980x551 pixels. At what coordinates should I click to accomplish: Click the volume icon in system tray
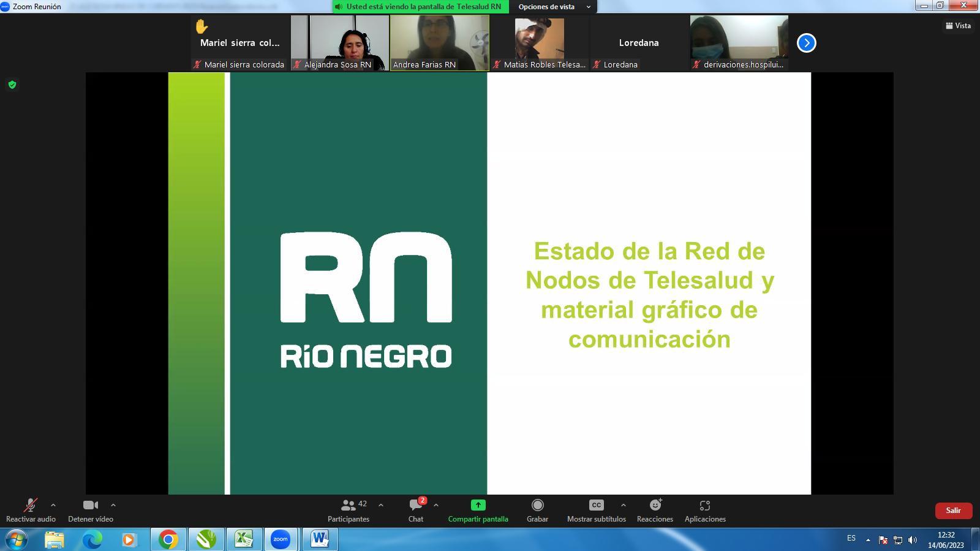(x=913, y=540)
